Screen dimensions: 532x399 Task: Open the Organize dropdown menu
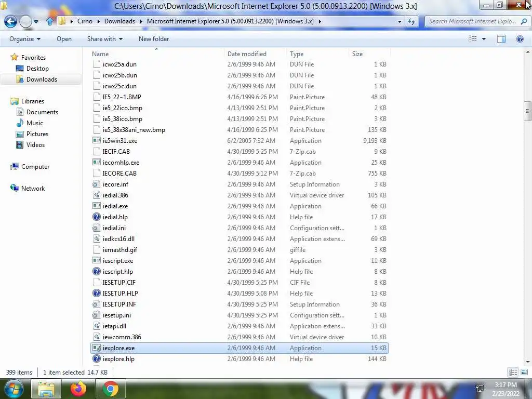[25, 39]
